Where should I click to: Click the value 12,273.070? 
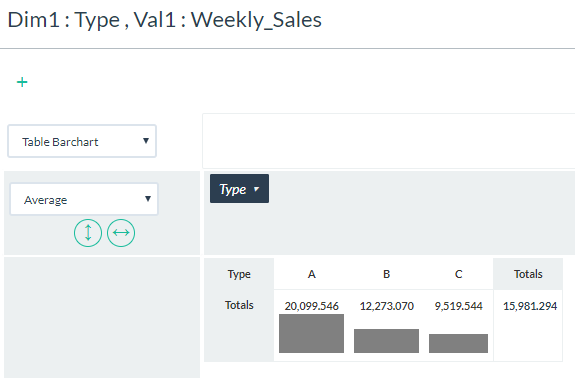tap(387, 306)
